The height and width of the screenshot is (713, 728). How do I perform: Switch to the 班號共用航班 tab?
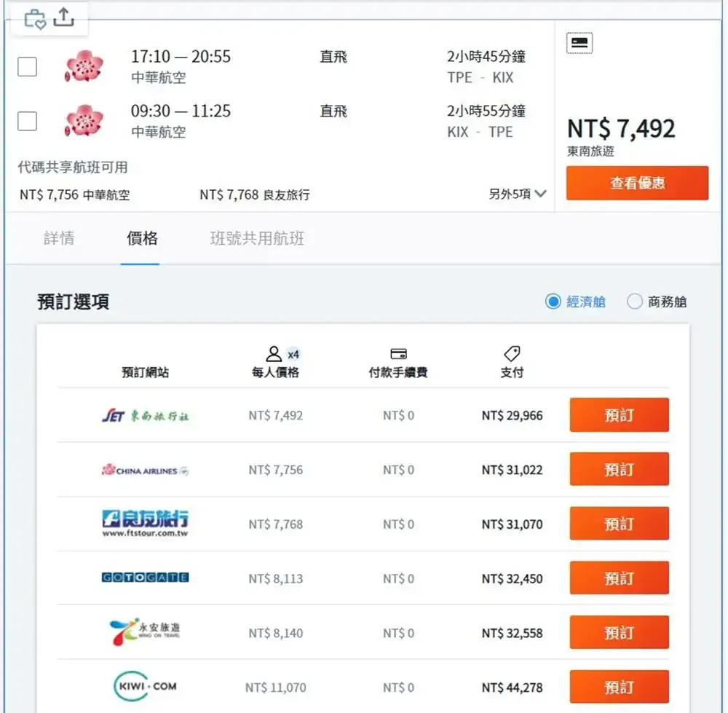(257, 238)
